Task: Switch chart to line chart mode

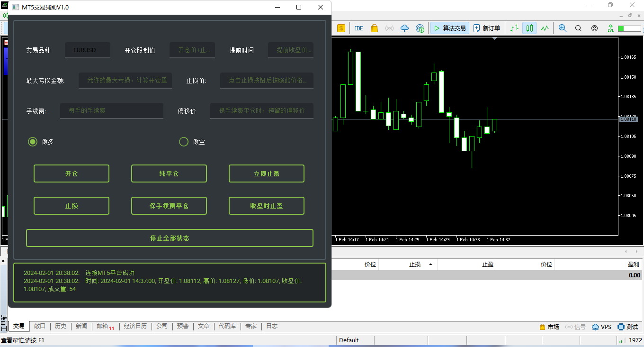Action: (545, 28)
